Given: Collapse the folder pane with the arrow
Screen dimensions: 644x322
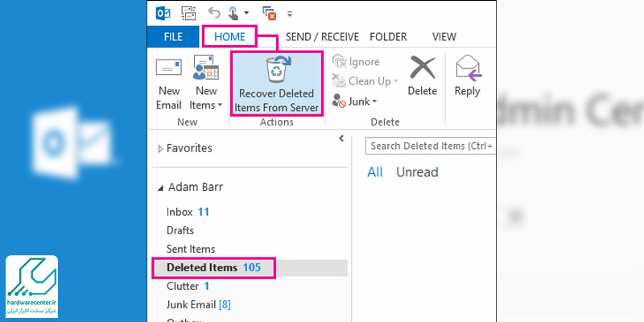Looking at the screenshot, I should pos(341,138).
